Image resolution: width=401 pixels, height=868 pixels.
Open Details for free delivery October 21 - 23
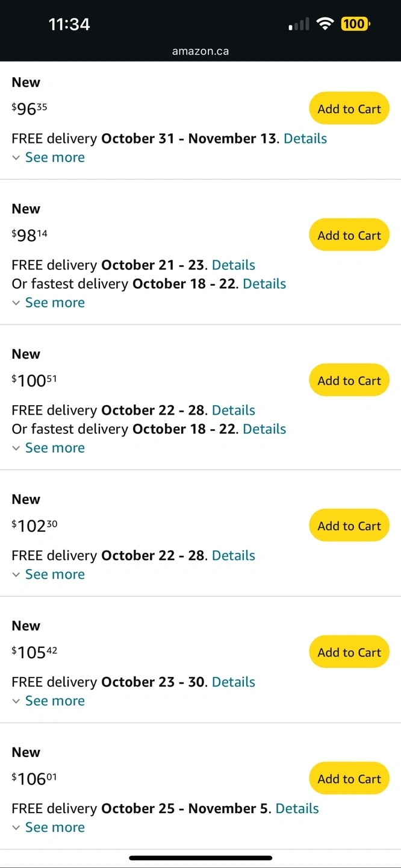click(x=234, y=265)
